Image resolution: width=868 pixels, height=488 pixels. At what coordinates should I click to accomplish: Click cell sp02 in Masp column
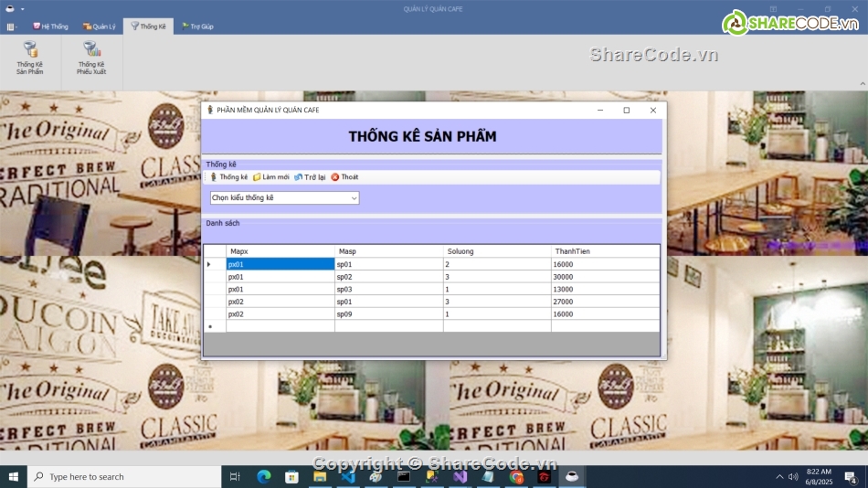coord(388,277)
